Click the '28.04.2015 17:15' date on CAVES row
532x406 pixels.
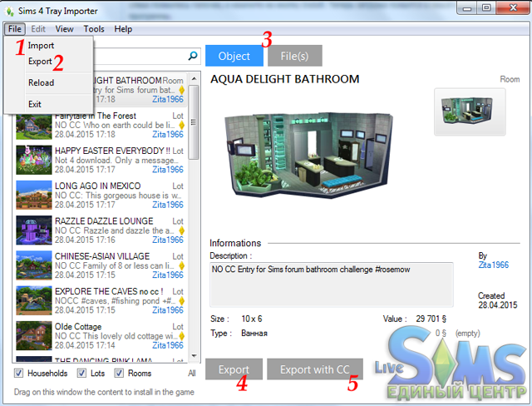[85, 310]
